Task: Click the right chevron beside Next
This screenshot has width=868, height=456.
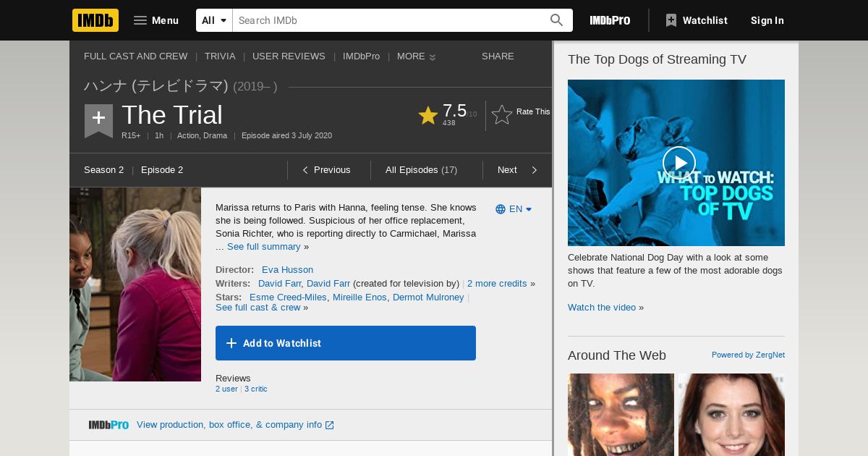Action: pyautogui.click(x=535, y=170)
